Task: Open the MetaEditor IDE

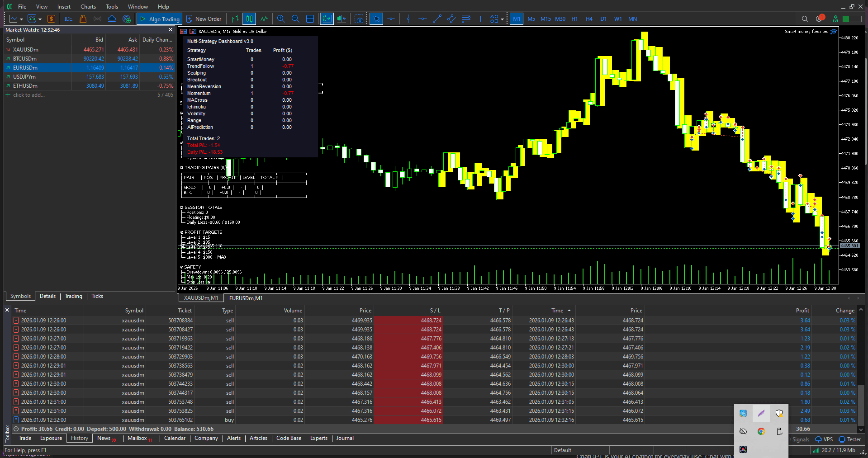Action: pyautogui.click(x=68, y=19)
